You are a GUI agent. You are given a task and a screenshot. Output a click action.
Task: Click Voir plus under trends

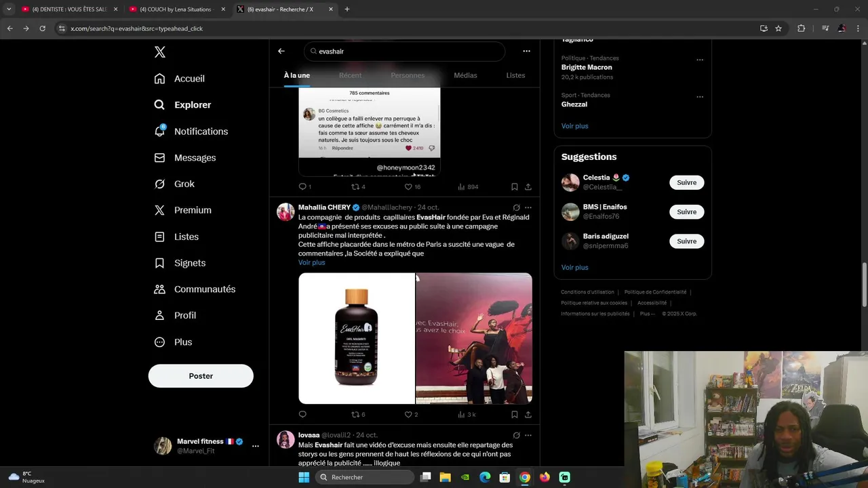(574, 126)
